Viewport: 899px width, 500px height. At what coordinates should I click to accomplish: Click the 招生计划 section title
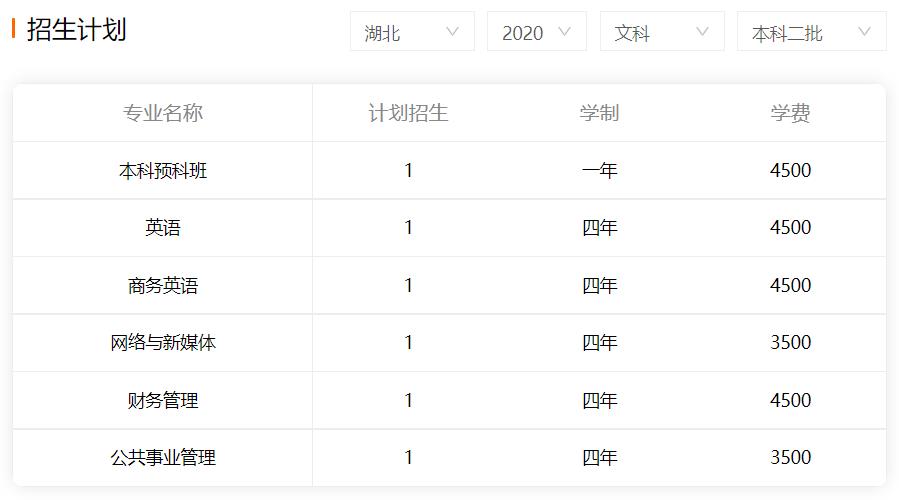pyautogui.click(x=76, y=29)
